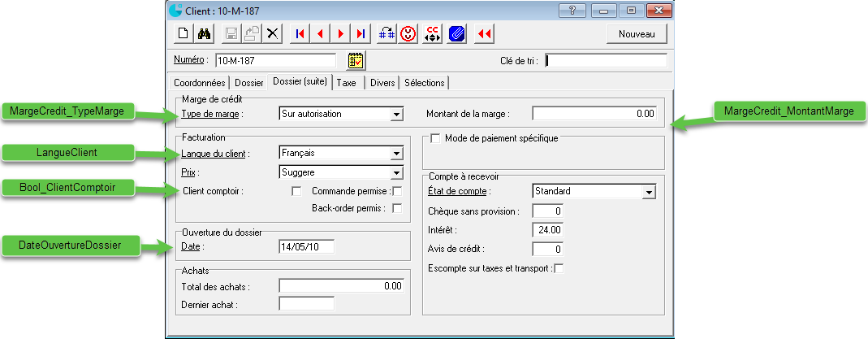
Task: Jump to the first client record
Action: pos(300,33)
